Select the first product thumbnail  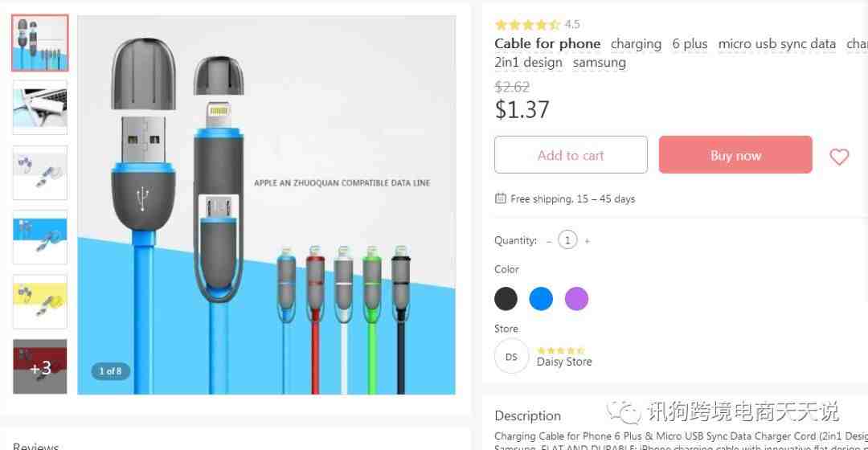coord(40,43)
